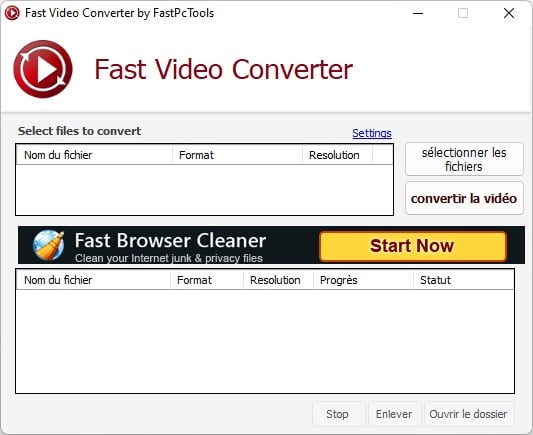Click the Statut column header
This screenshot has width=533, height=435.
463,280
